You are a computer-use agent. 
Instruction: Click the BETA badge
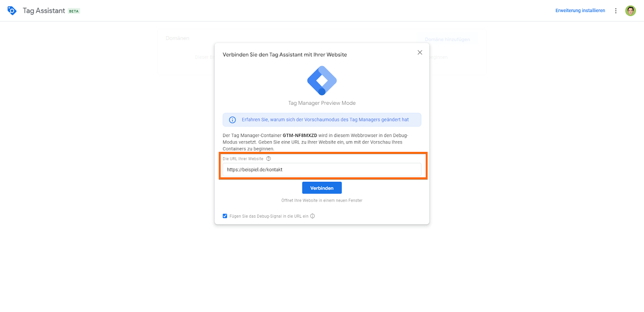(74, 11)
